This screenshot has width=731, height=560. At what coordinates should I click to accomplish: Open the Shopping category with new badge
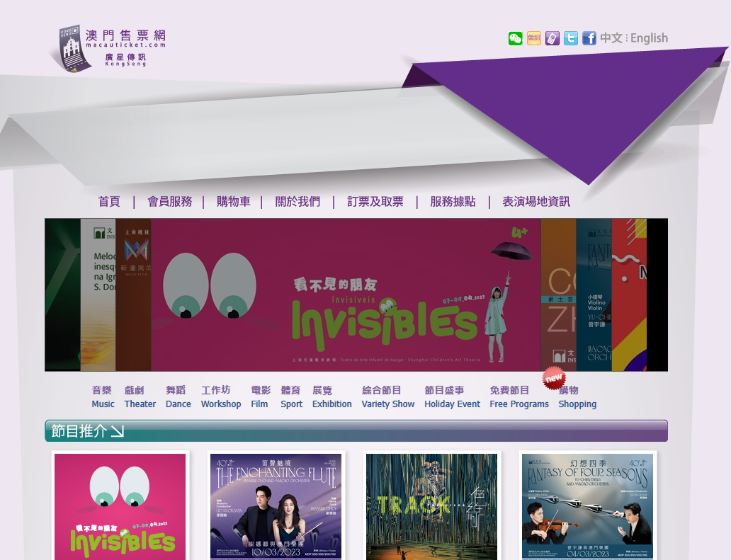[x=577, y=397]
